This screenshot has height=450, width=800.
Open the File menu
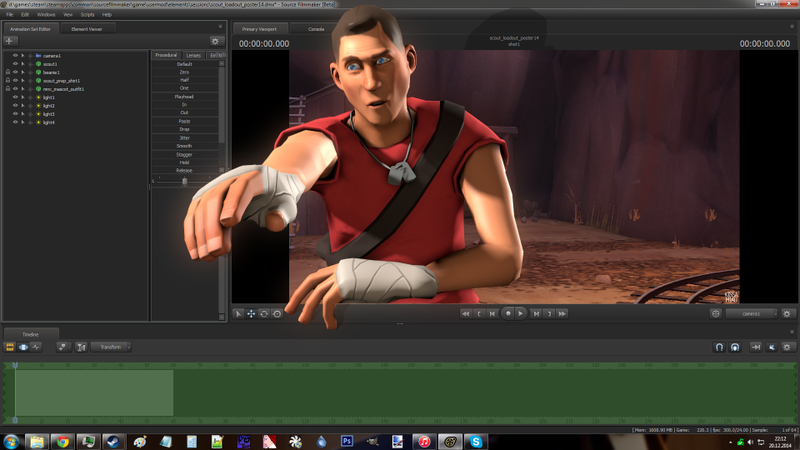coord(10,14)
